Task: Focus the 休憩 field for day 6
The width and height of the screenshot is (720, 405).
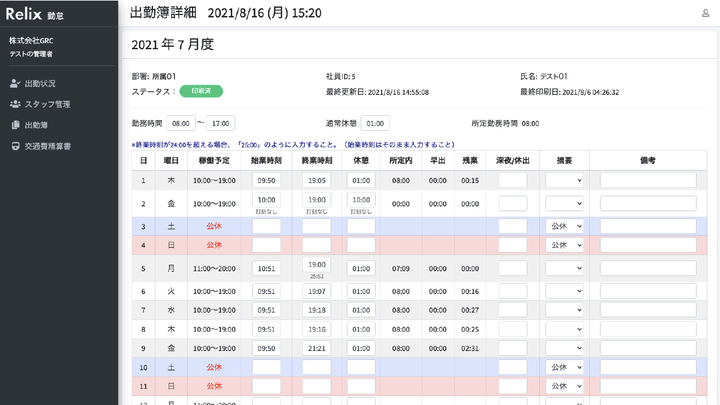Action: click(x=362, y=291)
